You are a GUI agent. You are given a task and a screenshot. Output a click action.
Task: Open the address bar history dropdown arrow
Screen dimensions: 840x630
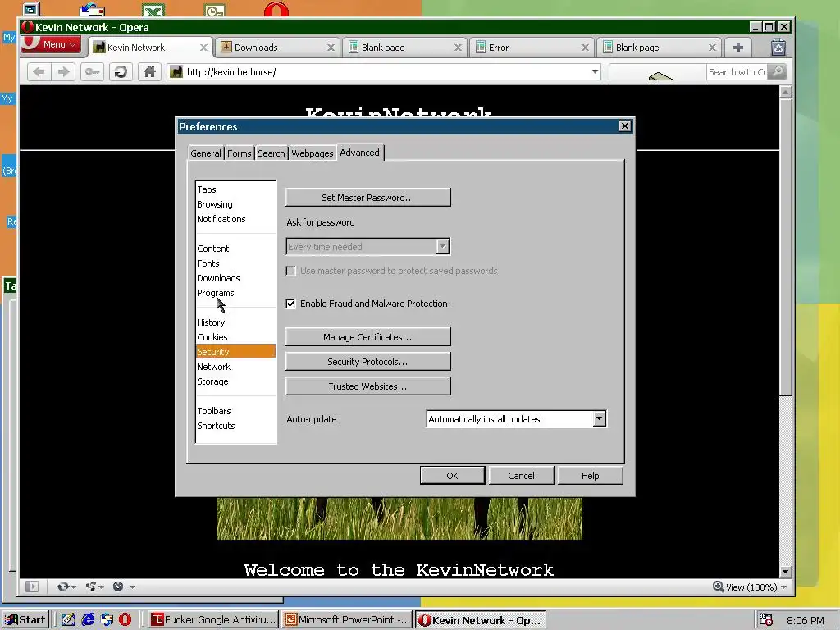[x=596, y=72]
